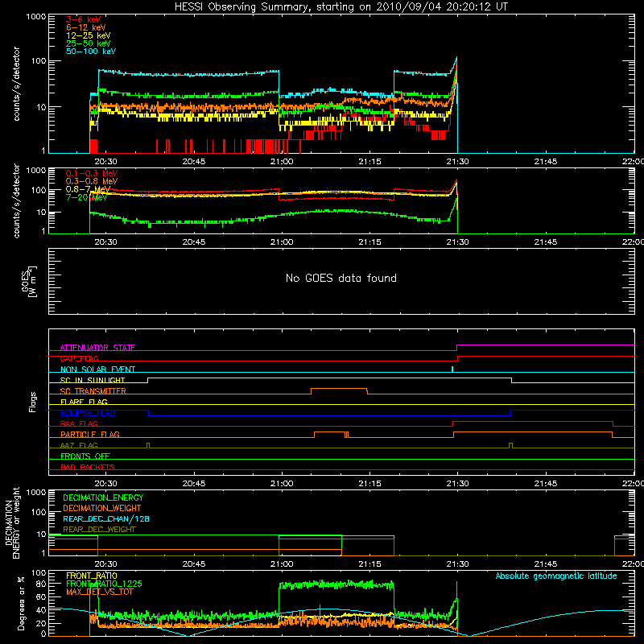Select the GAP_FLAG label
This screenshot has height=644, width=644.
tap(79, 358)
